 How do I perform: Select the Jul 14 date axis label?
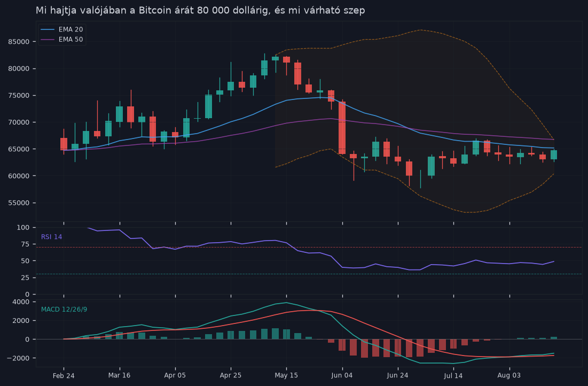coord(453,375)
